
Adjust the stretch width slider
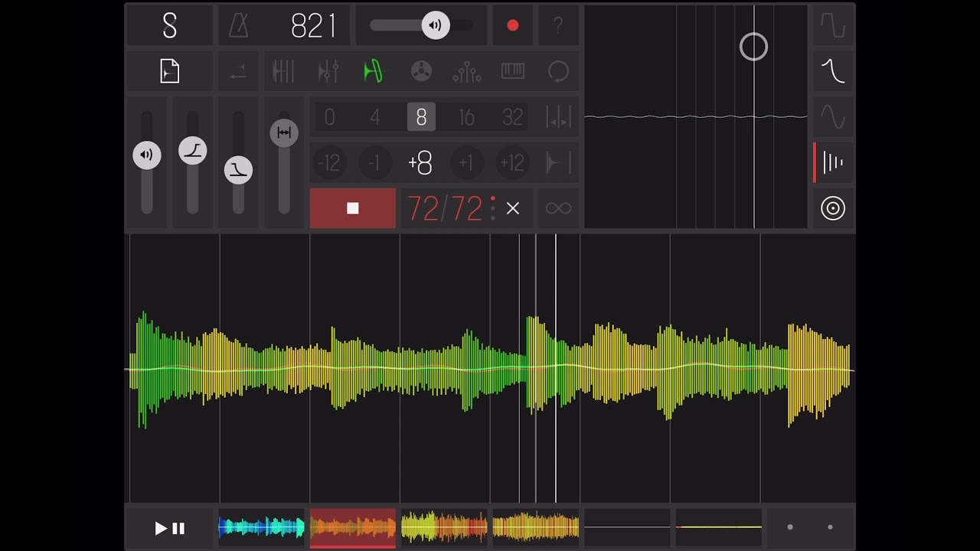[284, 132]
